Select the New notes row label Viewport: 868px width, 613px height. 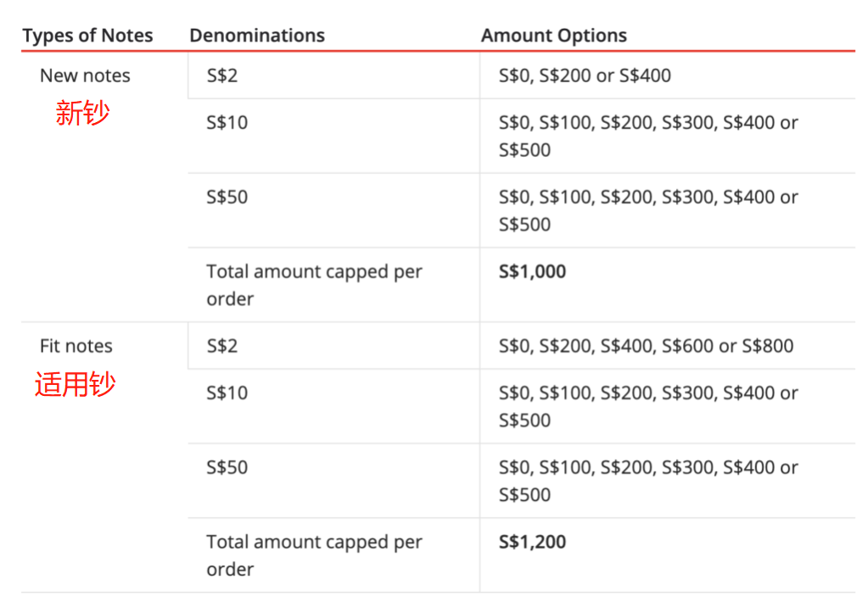85,75
